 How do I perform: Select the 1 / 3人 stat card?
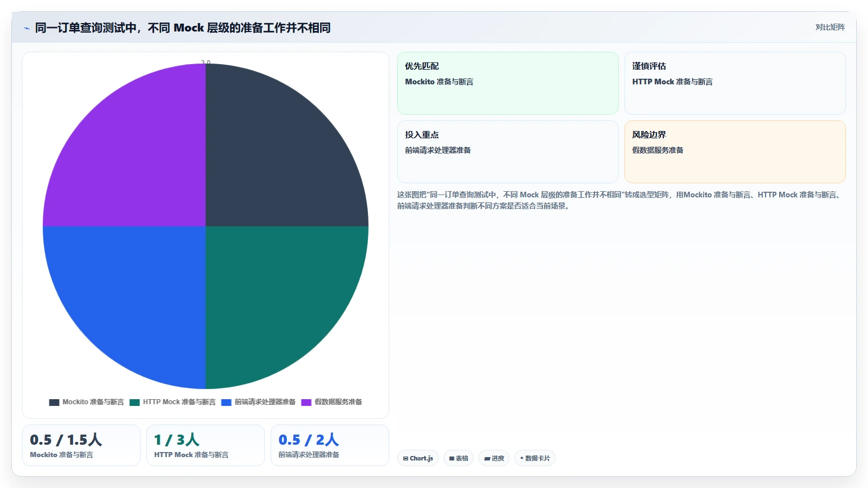coord(205,445)
